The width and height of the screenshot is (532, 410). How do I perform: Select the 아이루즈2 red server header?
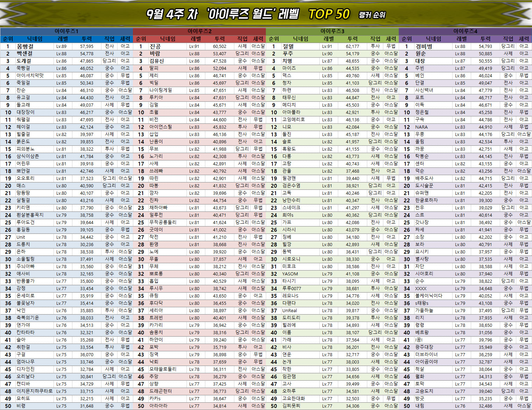(199, 31)
